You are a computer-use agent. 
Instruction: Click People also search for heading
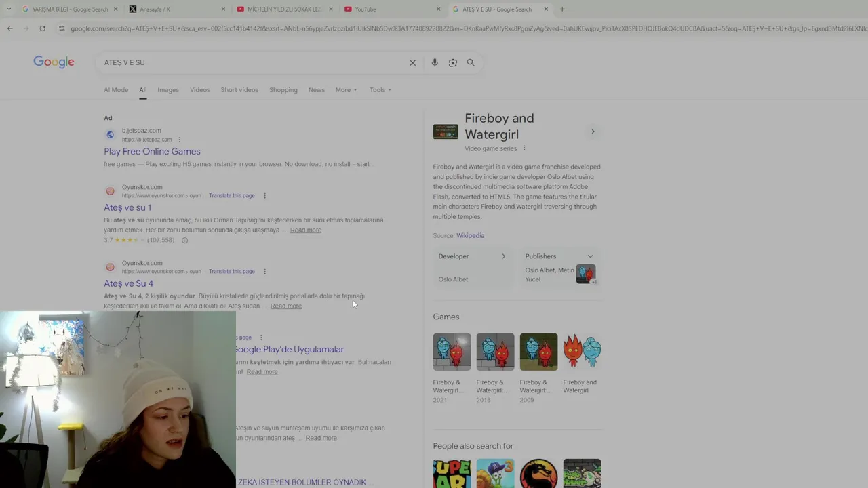point(473,446)
